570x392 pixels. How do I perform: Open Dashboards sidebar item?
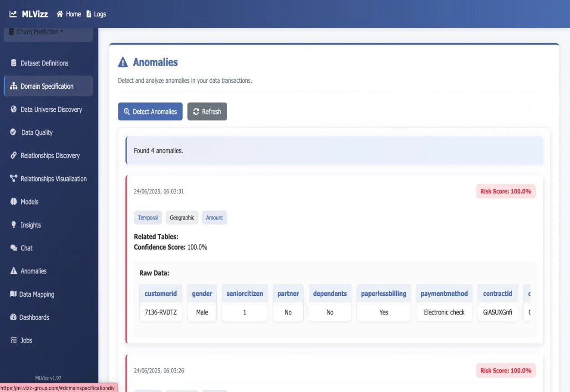click(x=48, y=317)
